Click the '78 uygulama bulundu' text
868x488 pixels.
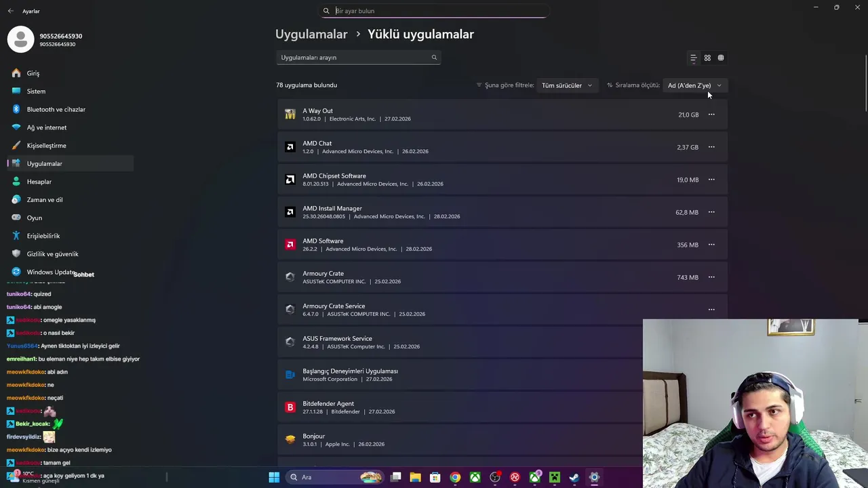[x=307, y=85]
